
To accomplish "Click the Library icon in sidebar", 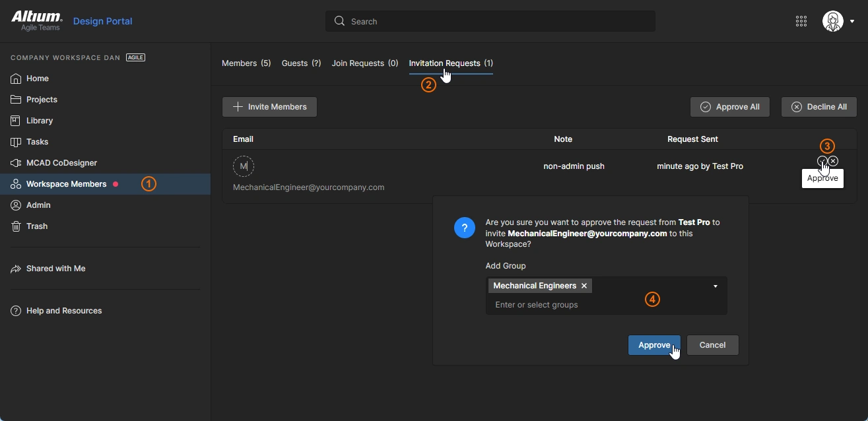I will (16, 121).
